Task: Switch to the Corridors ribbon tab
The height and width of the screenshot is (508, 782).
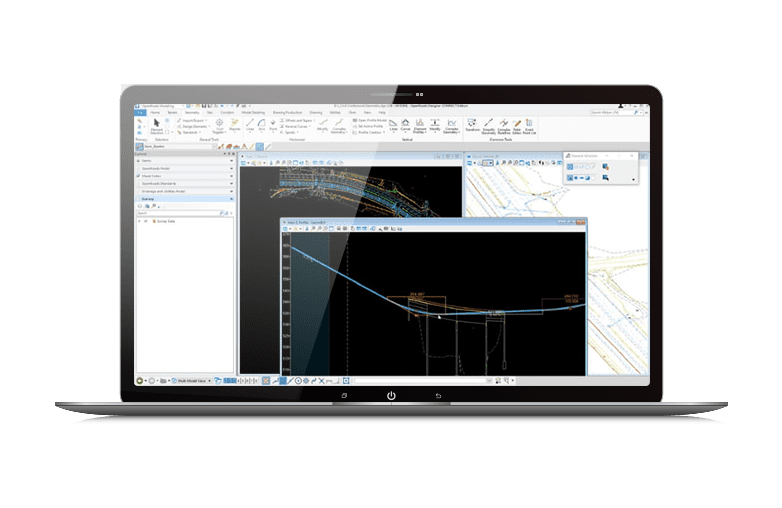Action: (226, 113)
